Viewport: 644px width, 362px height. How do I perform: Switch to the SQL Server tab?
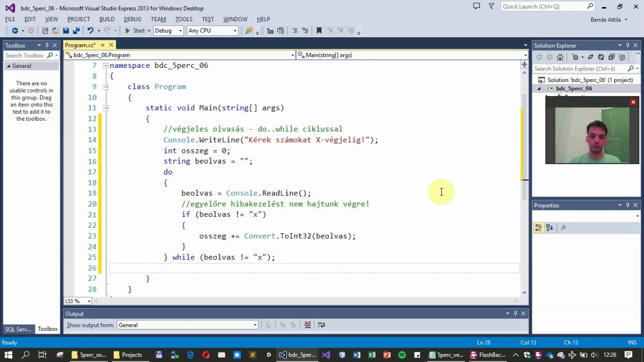pos(18,329)
